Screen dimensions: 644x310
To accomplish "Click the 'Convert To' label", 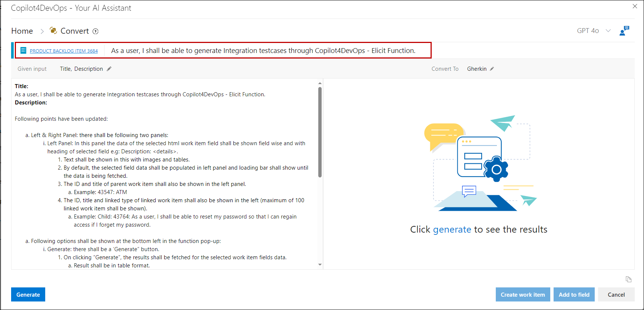I will pos(445,69).
